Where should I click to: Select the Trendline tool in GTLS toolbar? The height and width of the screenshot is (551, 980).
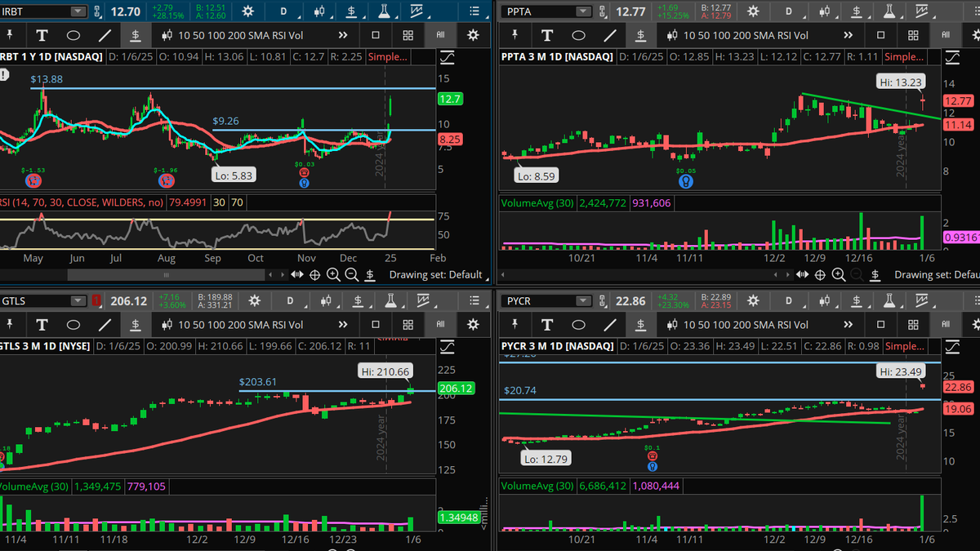coord(105,324)
